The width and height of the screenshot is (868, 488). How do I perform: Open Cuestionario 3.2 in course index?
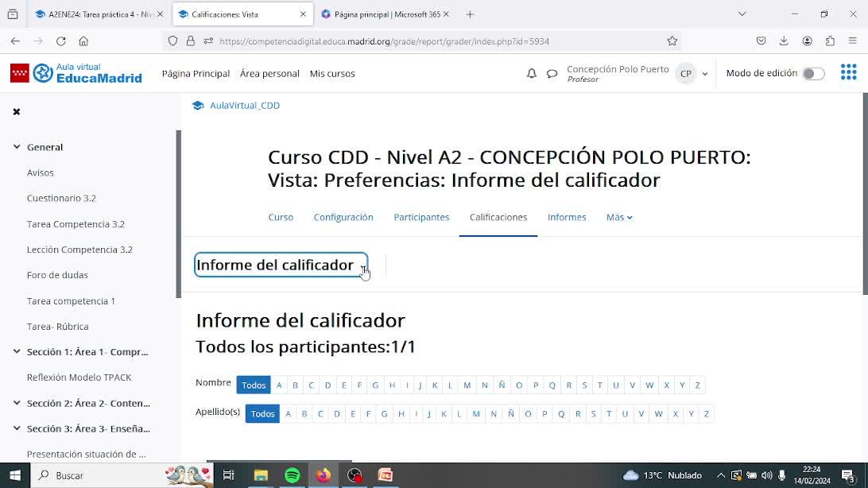coord(61,198)
